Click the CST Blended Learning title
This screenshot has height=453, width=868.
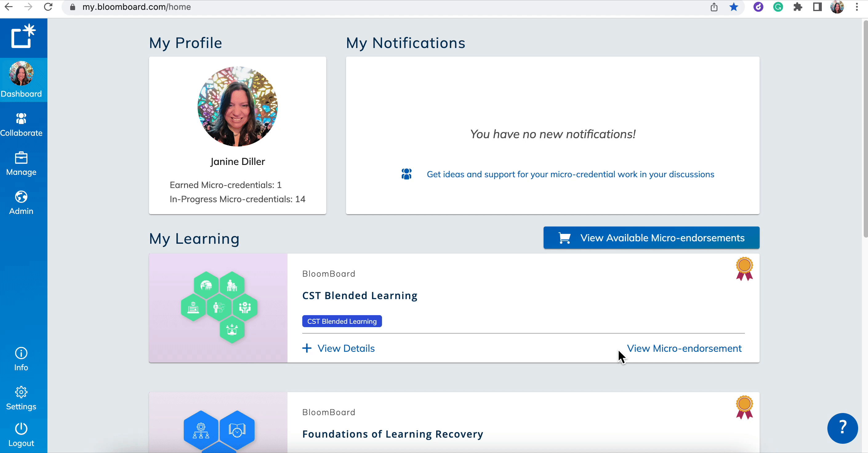coord(360,296)
